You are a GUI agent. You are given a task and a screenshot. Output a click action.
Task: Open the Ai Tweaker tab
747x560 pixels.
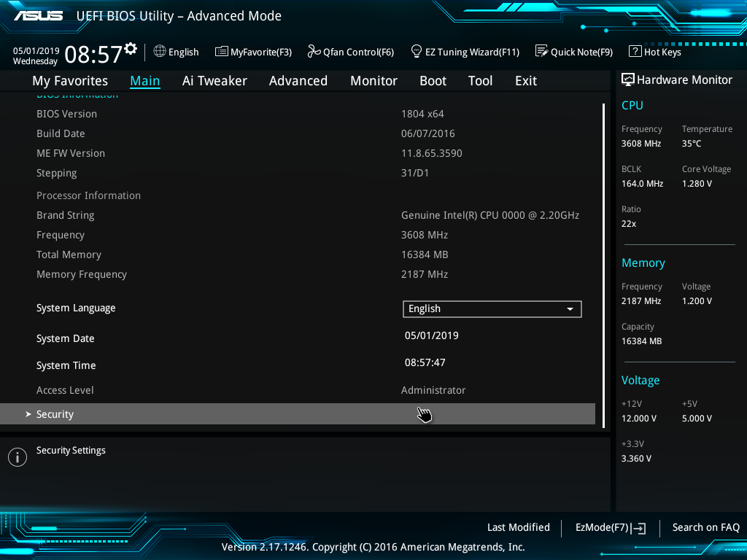[214, 81]
